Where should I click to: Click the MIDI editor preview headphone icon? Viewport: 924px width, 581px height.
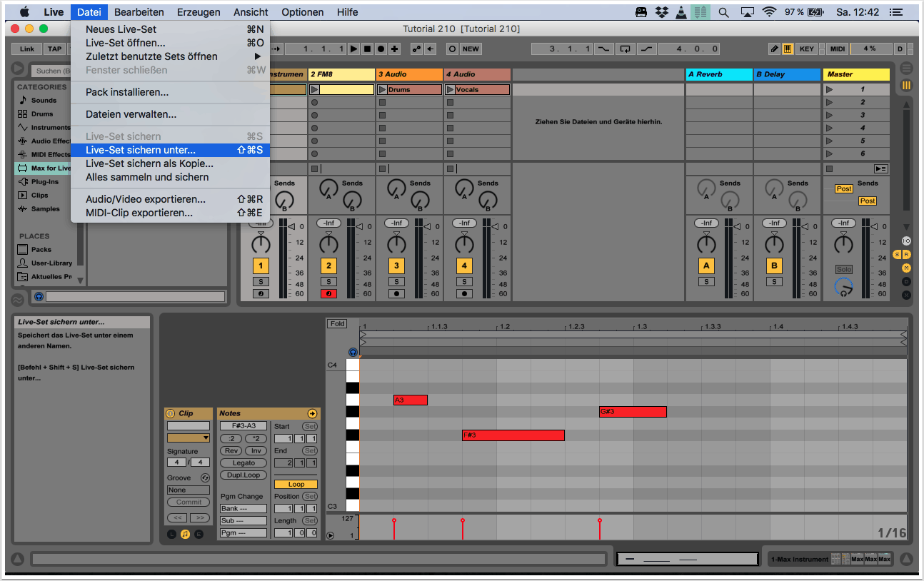point(353,352)
